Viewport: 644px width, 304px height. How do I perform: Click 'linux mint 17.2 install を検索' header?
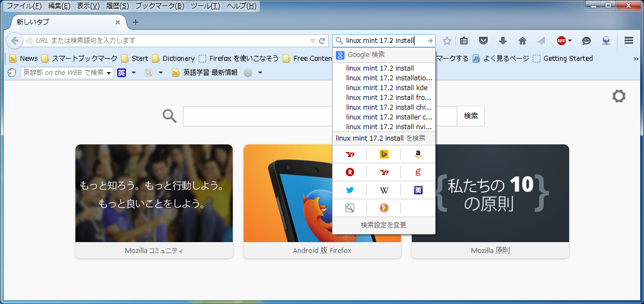tap(384, 138)
